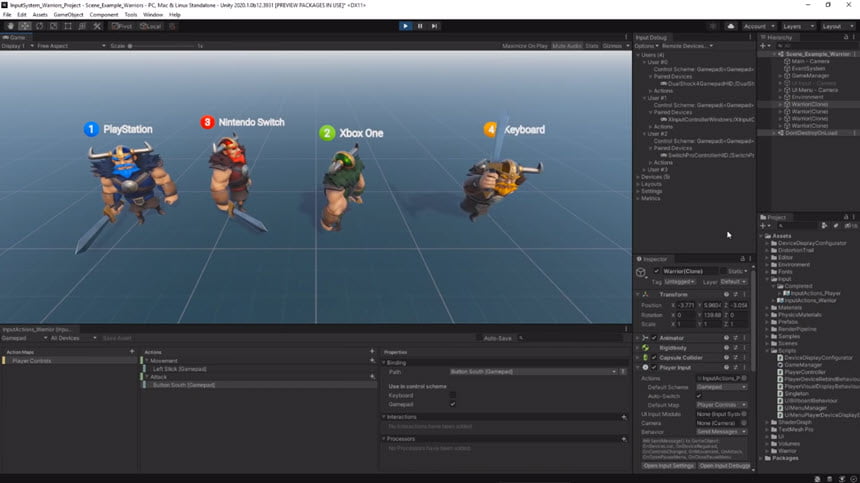The width and height of the screenshot is (860, 483).
Task: Add new Action Map with plus icon
Action: coord(132,351)
